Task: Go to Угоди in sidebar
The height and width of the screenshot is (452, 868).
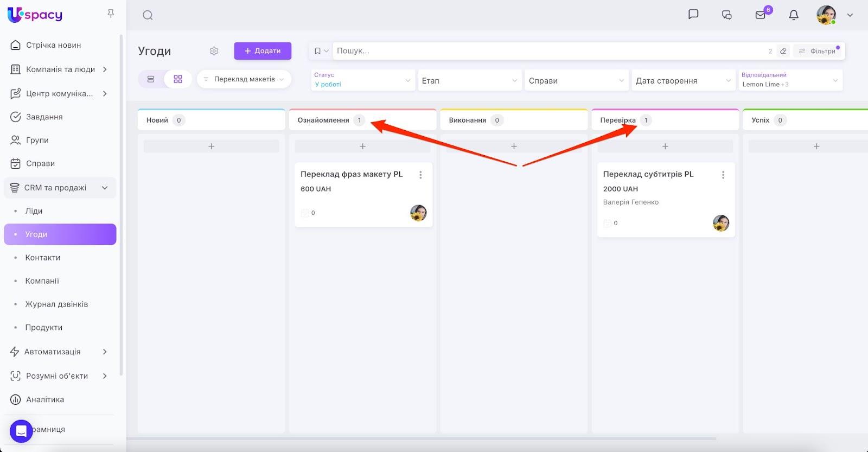Action: [x=60, y=234]
